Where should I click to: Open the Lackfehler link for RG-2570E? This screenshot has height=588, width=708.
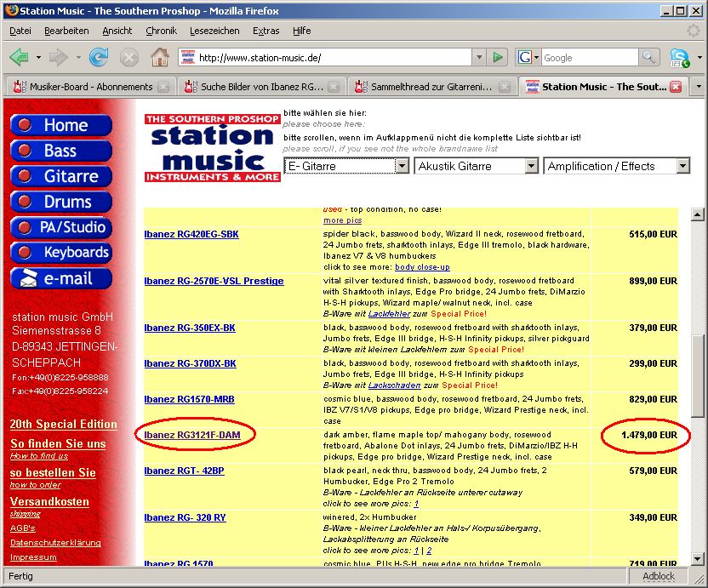tap(389, 314)
